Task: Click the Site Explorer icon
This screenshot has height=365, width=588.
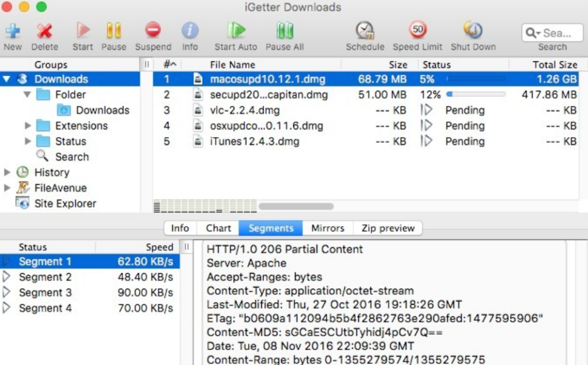Action: click(22, 203)
